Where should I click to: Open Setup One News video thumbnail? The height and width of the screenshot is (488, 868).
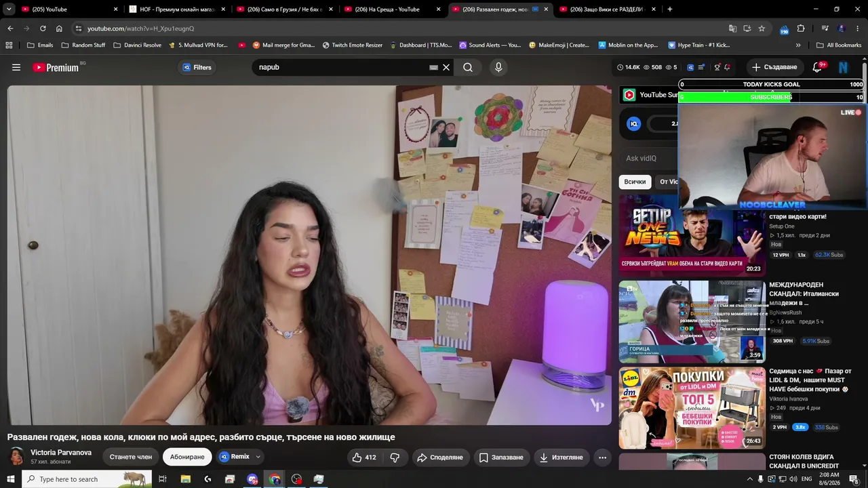[692, 235]
